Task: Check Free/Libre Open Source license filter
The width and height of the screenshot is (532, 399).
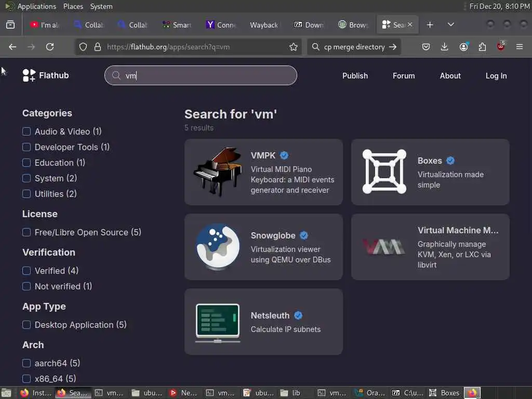Action: [26, 232]
